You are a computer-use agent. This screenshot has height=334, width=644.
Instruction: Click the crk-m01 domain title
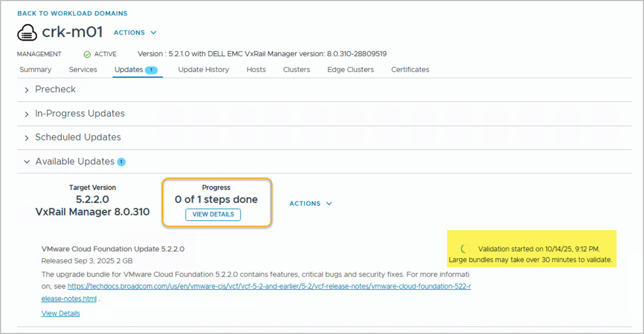point(72,32)
